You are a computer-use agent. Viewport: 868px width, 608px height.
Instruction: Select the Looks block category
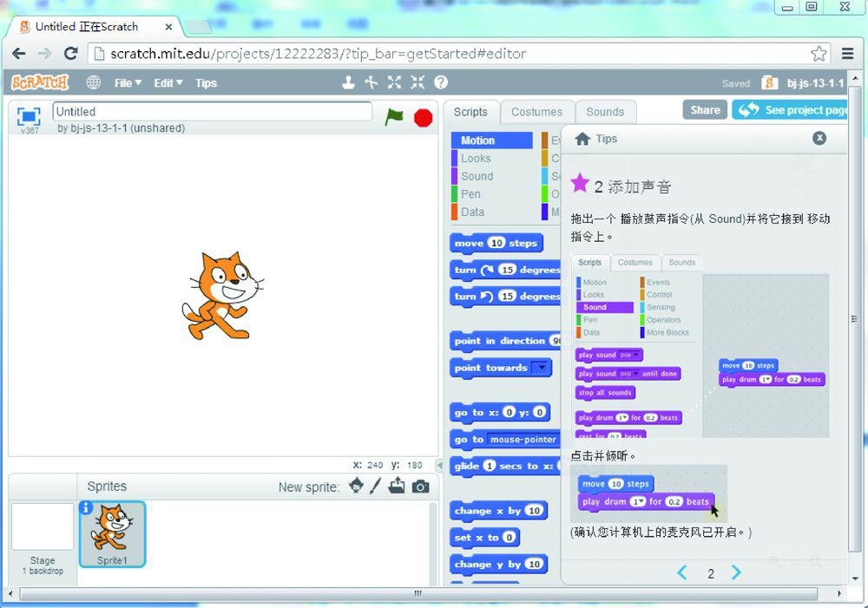click(476, 159)
